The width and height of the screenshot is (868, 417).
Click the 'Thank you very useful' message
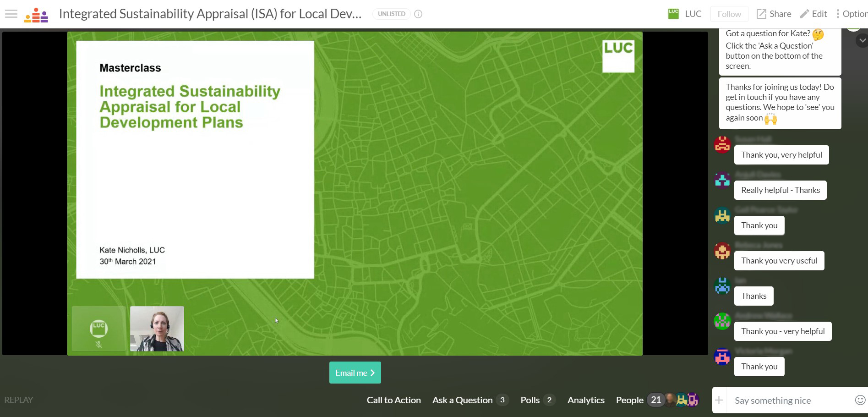click(779, 261)
